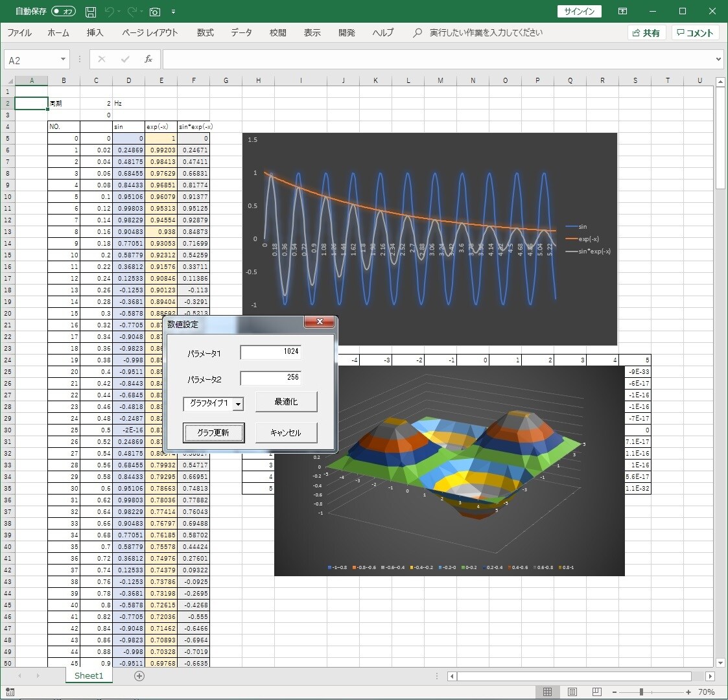Click the Insert Function fx icon
Viewport: 728px width, 700px height.
148,59
